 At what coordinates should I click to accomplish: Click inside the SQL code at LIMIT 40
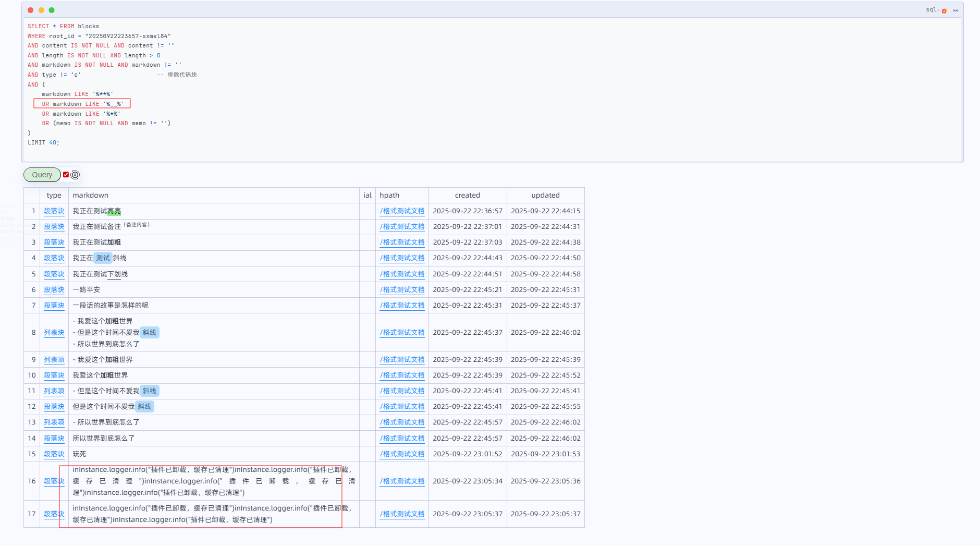coord(44,143)
